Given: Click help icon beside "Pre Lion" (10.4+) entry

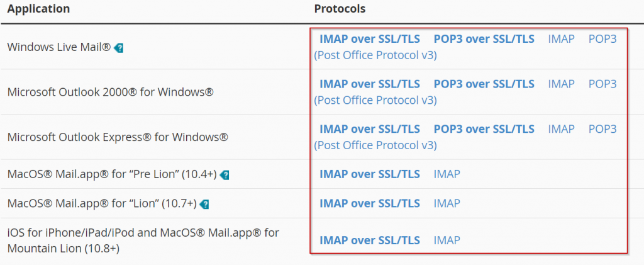Looking at the screenshot, I should point(225,176).
